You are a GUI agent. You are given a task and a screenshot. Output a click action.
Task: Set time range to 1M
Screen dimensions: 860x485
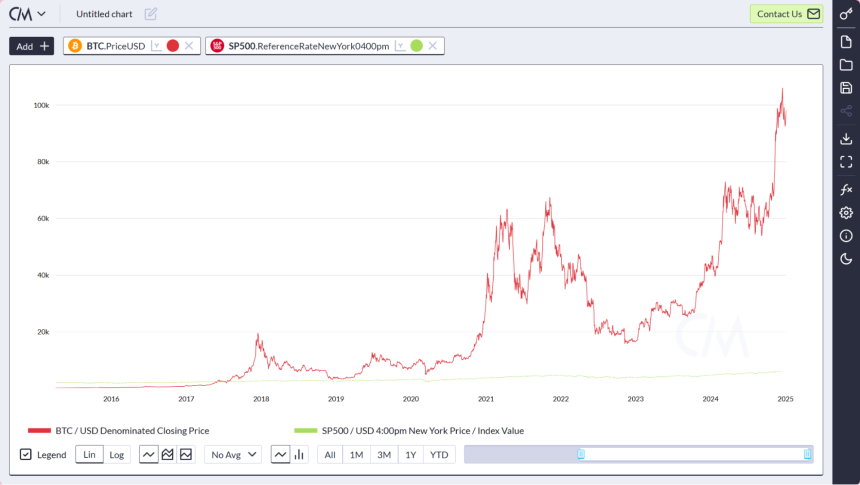coord(357,454)
